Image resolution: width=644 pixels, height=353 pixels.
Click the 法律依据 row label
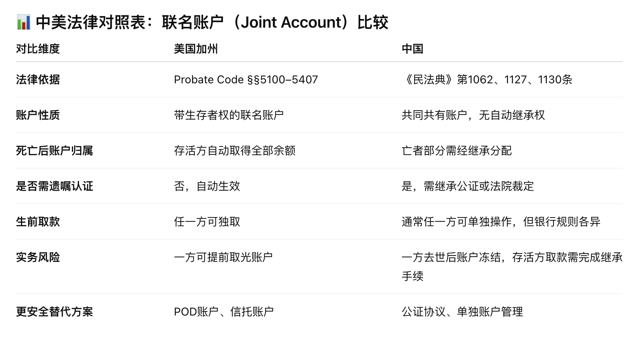pyautogui.click(x=38, y=80)
